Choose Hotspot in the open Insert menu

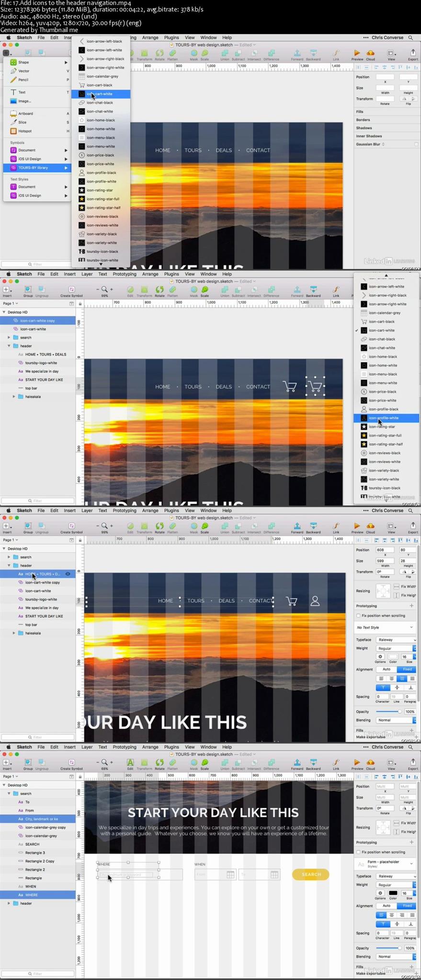(x=37, y=131)
